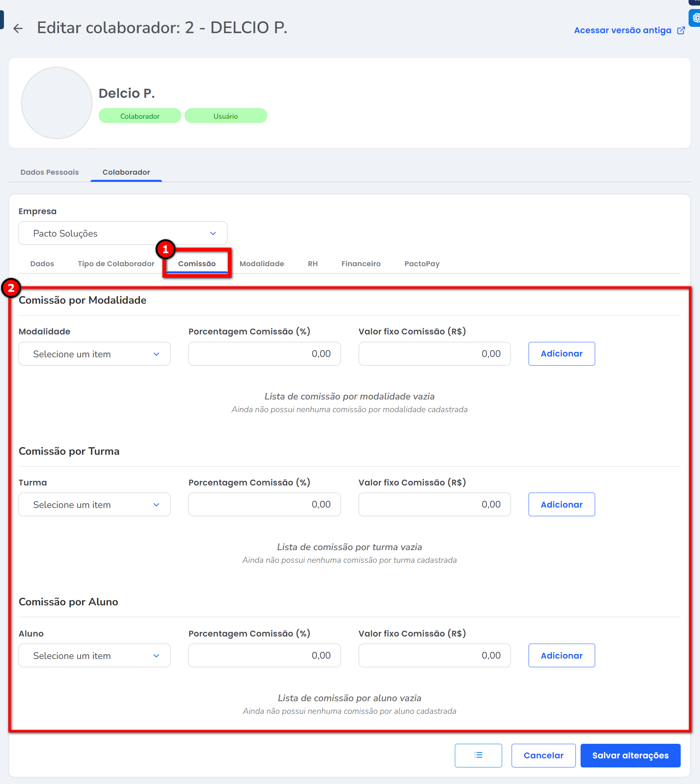
Task: Select the PactoPay tab
Action: (x=422, y=264)
